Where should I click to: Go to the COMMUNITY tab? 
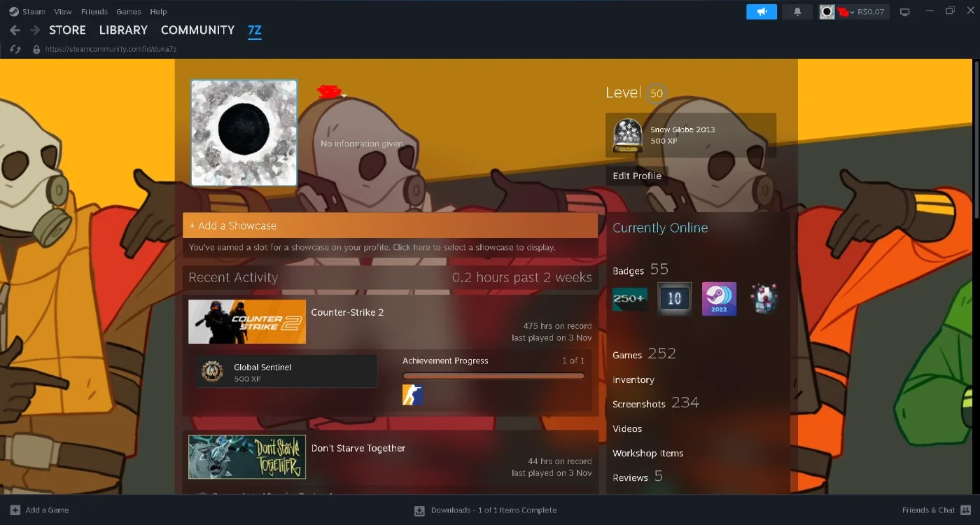pyautogui.click(x=197, y=30)
